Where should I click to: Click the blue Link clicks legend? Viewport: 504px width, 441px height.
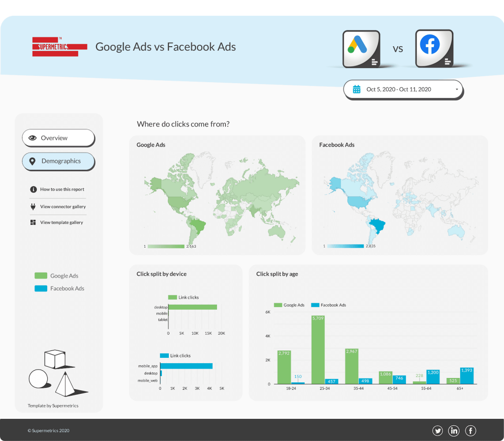175,355
